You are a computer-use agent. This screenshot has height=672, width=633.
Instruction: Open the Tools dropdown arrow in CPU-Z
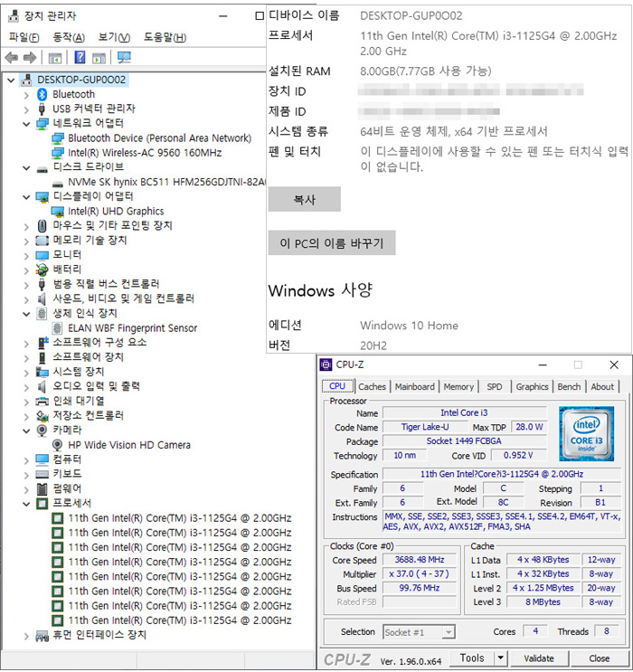[501, 658]
